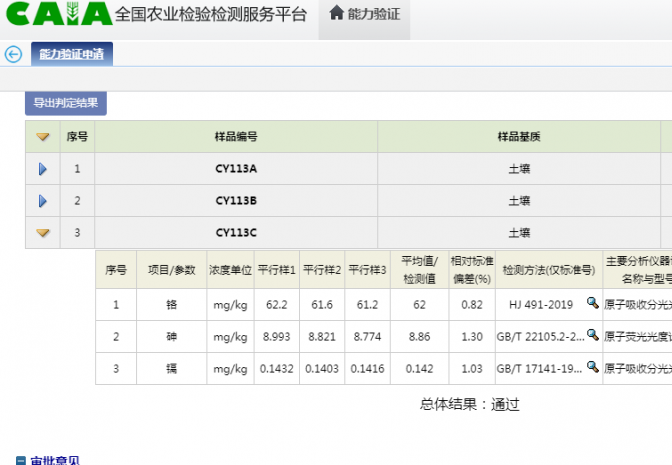Select the average value 62
672x465 pixels.
pyautogui.click(x=419, y=305)
